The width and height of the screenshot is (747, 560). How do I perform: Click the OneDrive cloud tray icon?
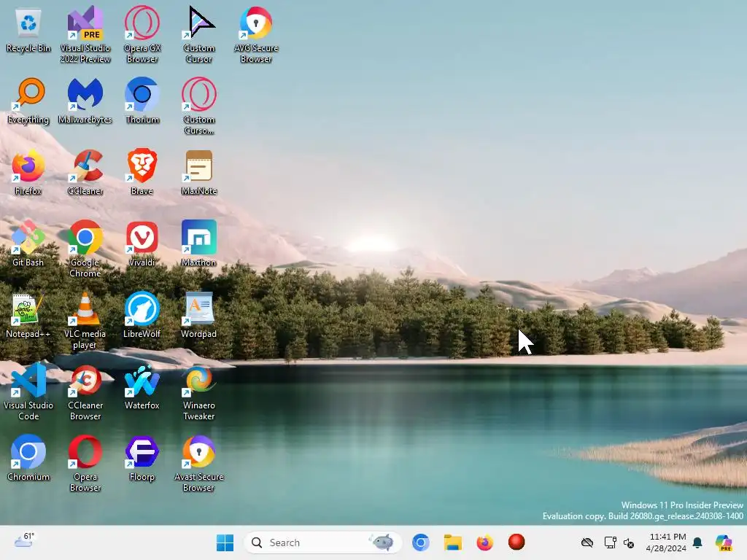587,542
